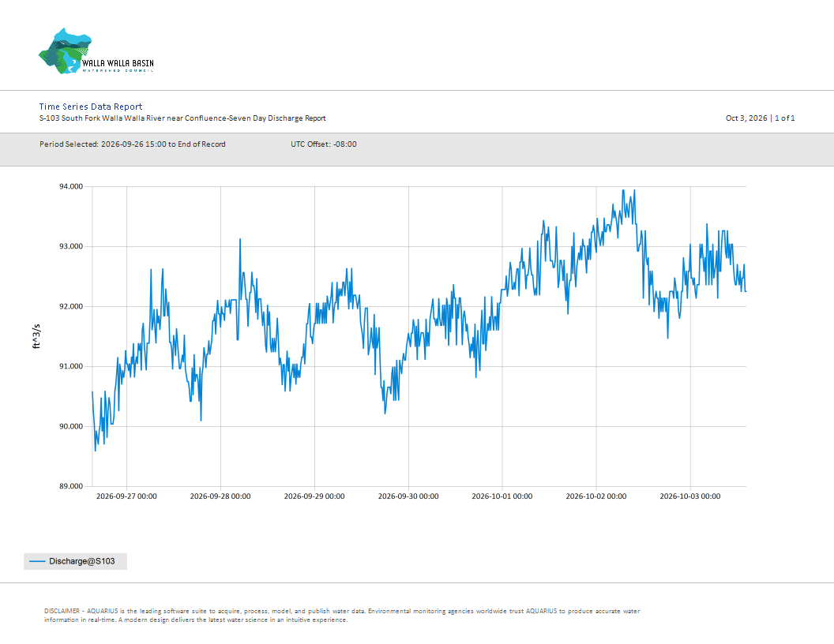This screenshot has width=834, height=644.
Task: Click the discharge peak near 94 on Oct 2
Action: point(623,191)
